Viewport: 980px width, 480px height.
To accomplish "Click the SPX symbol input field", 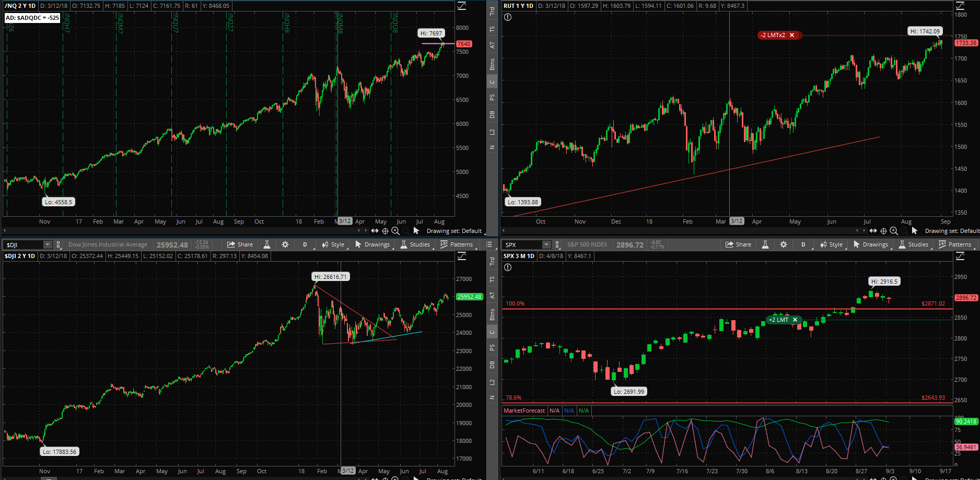I will pyautogui.click(x=523, y=244).
